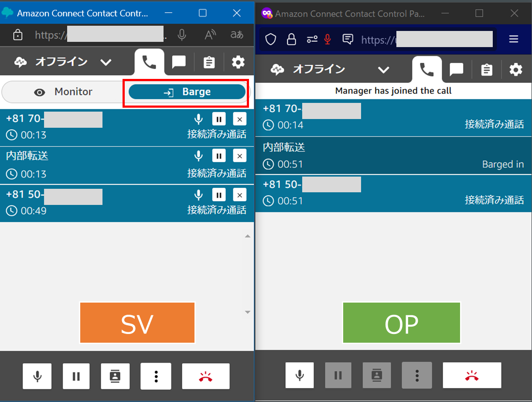Click disabled hold button in OP toolbar
The width and height of the screenshot is (532, 402).
[x=338, y=375]
